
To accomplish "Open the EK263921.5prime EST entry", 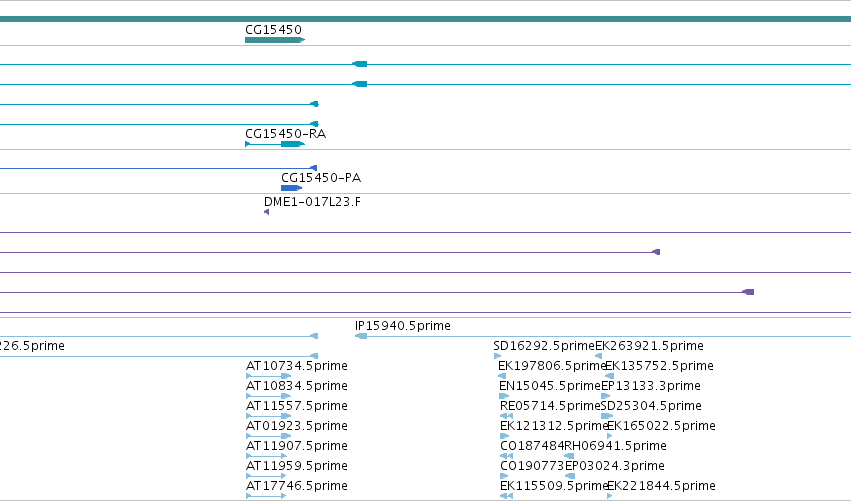I will pos(649,346).
